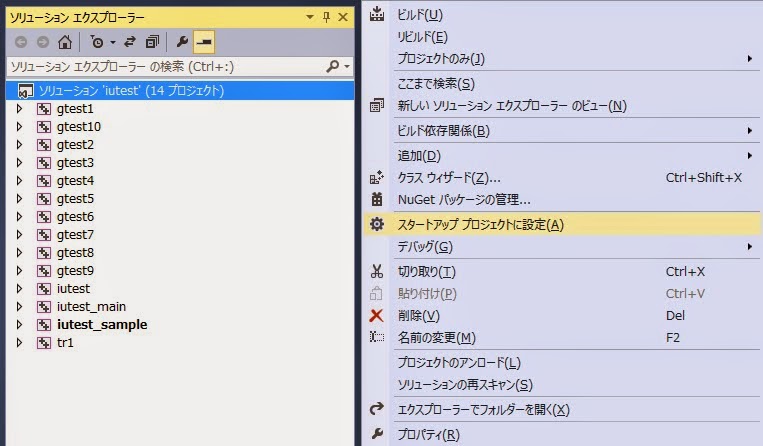
Task: Select the gtest9 project name
Action: (x=75, y=271)
